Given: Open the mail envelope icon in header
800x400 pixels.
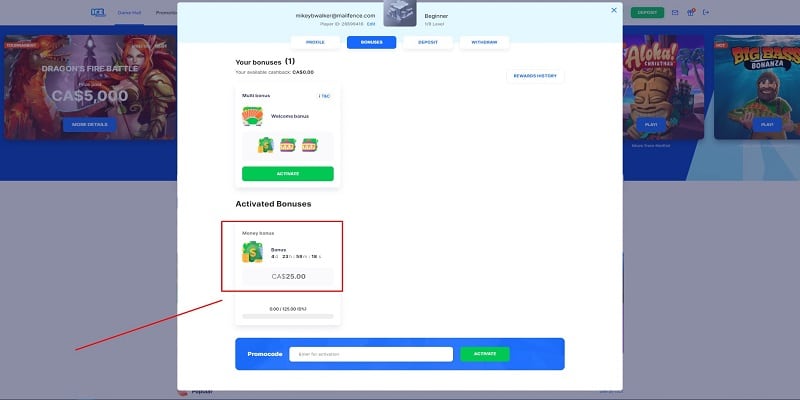Looking at the screenshot, I should pos(675,12).
